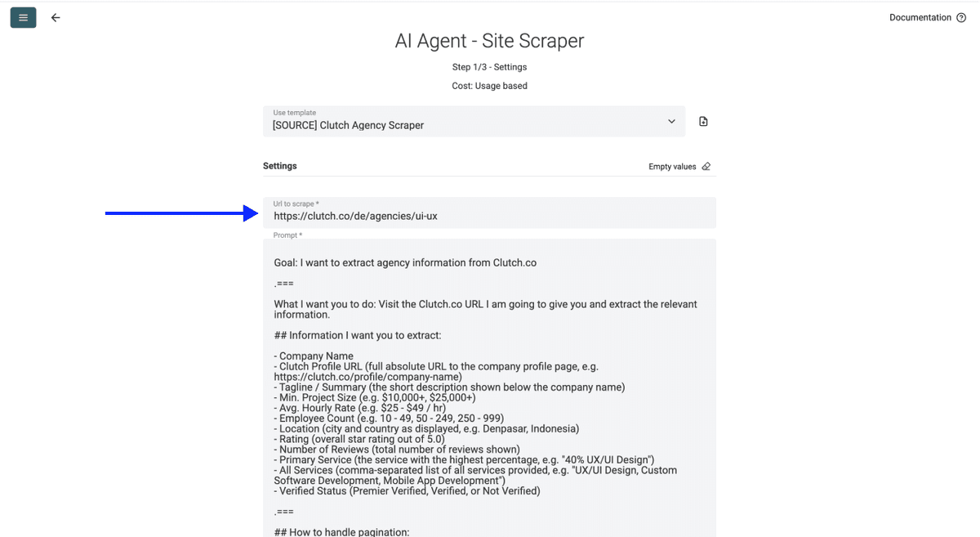Click the '- Tagline / Summary' prompt line
The image size is (980, 537).
click(449, 387)
